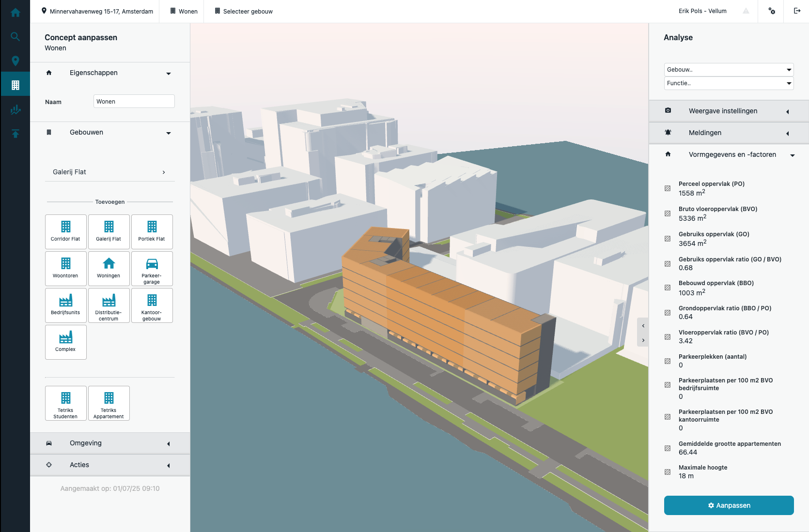Click the Naam input field showing Wonen
This screenshot has width=809, height=532.
pos(134,101)
